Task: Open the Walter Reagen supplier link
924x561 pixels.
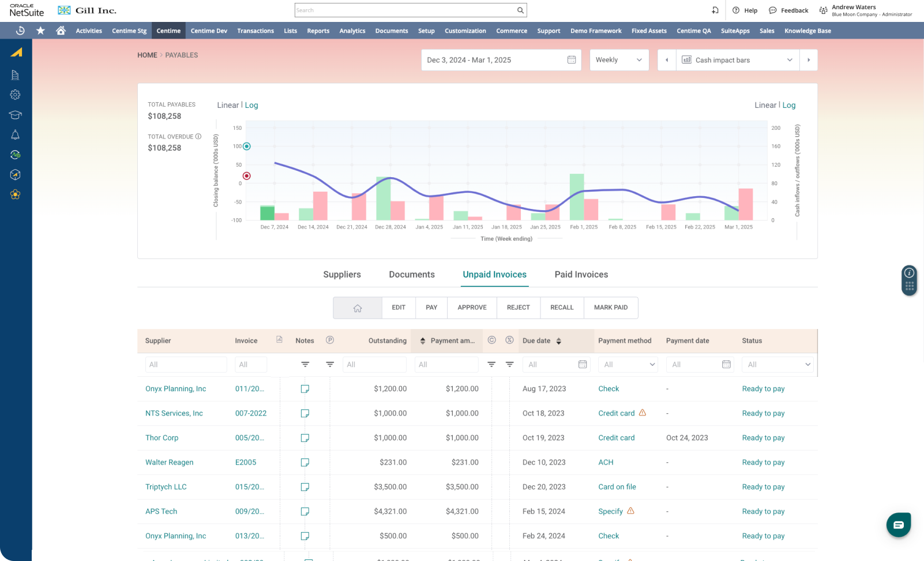Action: click(170, 462)
